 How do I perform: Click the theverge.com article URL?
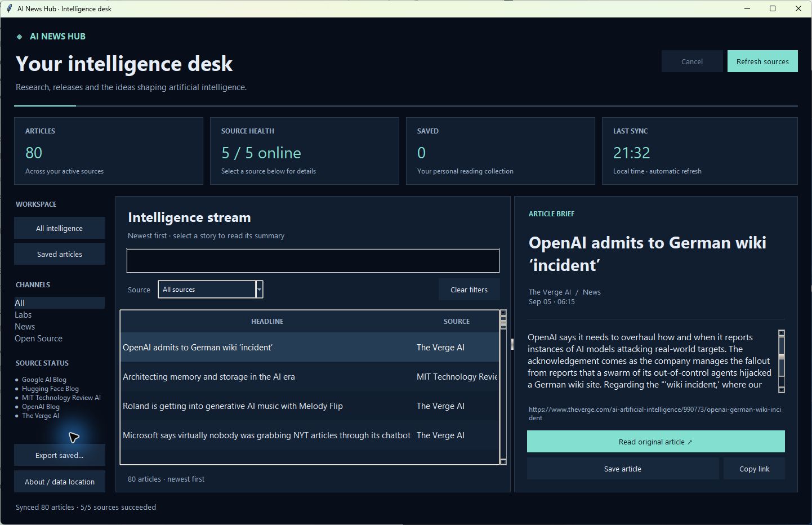pyautogui.click(x=655, y=413)
